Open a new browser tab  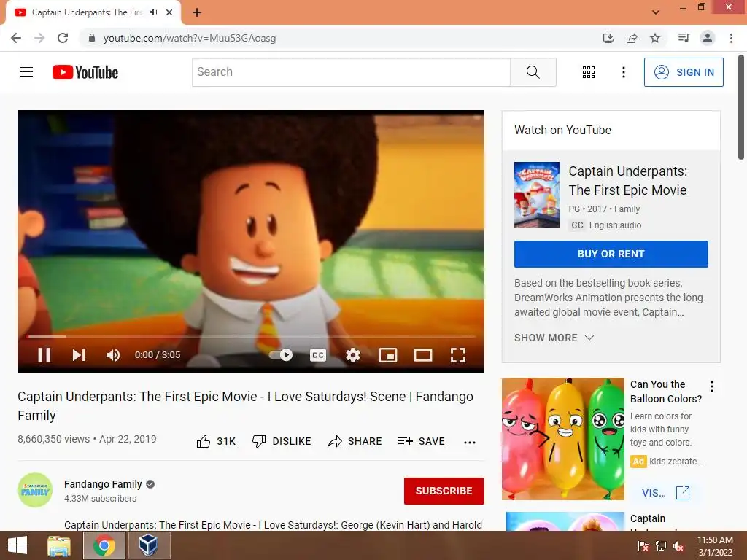point(197,12)
